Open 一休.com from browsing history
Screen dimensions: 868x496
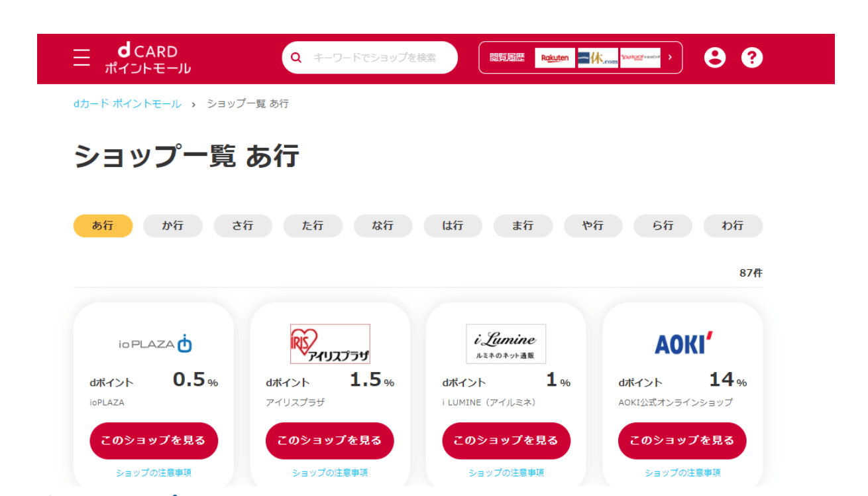(x=597, y=58)
